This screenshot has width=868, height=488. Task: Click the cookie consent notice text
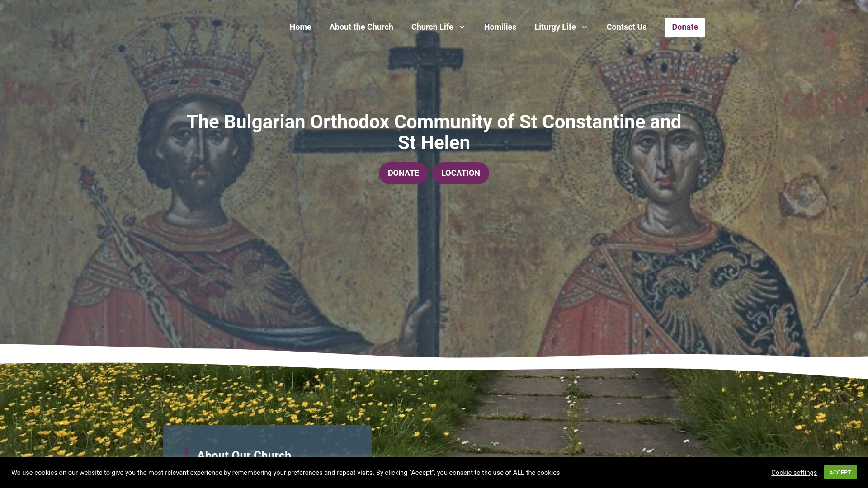pos(286,473)
